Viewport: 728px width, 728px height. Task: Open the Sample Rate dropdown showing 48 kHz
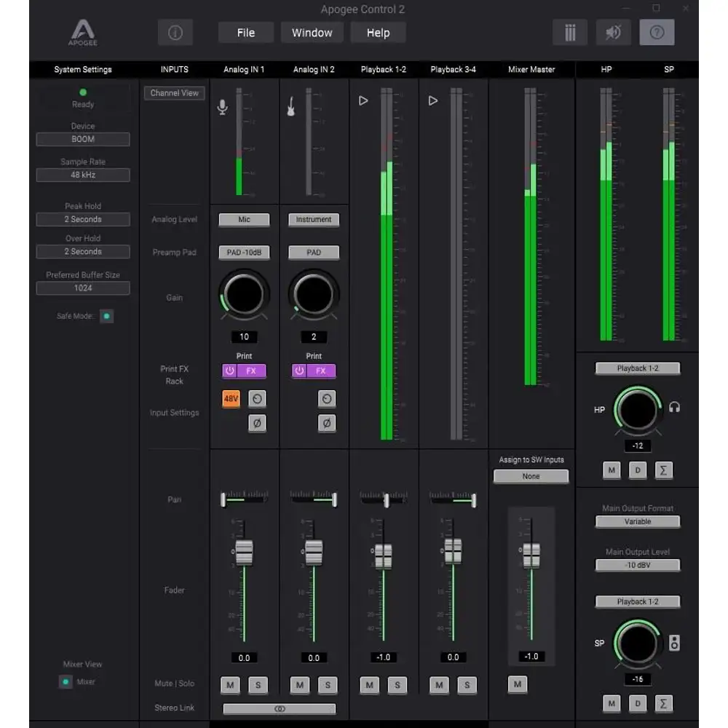click(83, 175)
